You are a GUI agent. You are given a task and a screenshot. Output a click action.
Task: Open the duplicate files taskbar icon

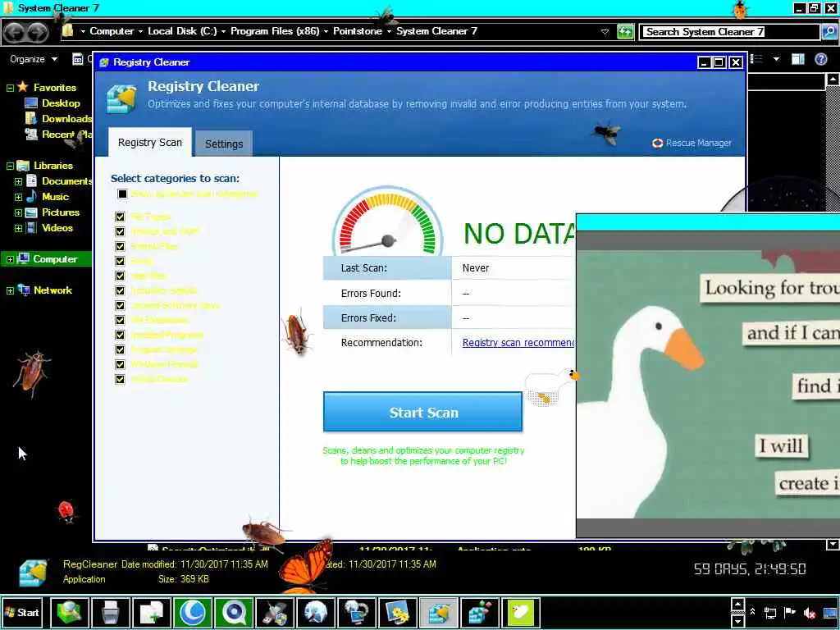(x=151, y=612)
